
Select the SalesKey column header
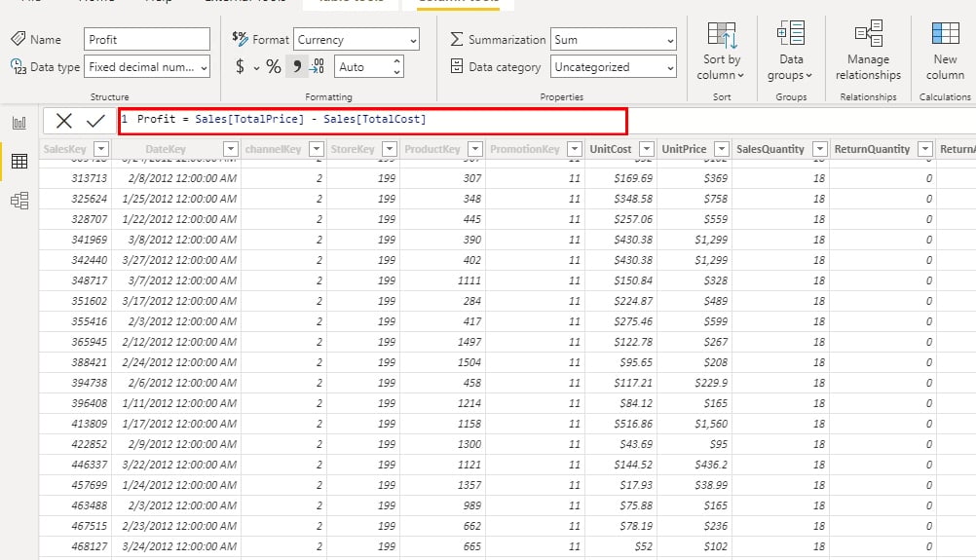(x=64, y=149)
